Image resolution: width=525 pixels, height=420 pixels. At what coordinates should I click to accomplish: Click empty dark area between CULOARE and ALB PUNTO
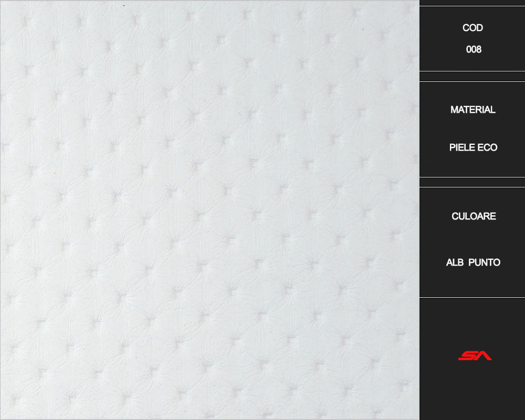[x=472, y=239]
